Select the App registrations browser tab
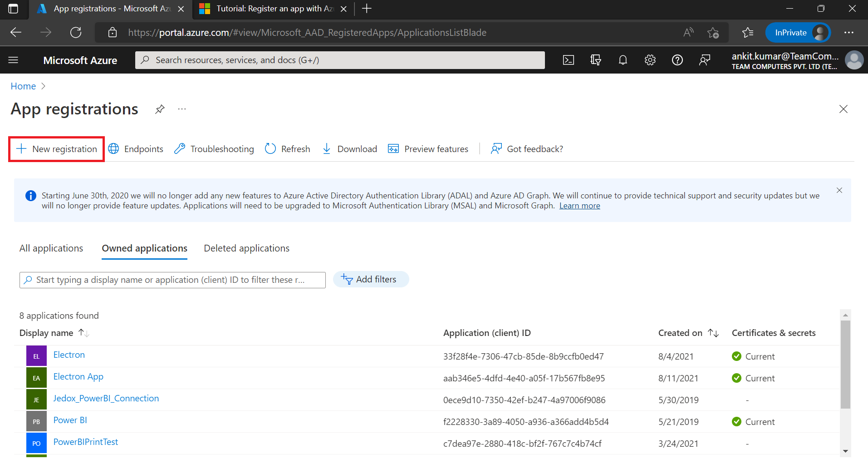 click(111, 9)
